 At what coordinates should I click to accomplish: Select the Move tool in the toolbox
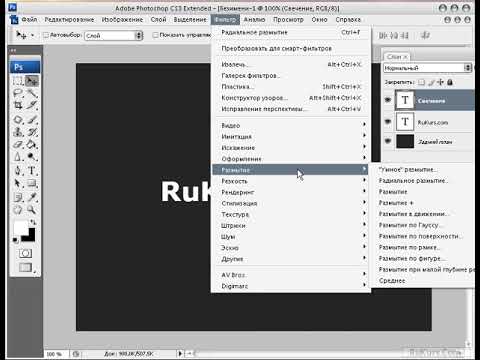click(x=32, y=81)
